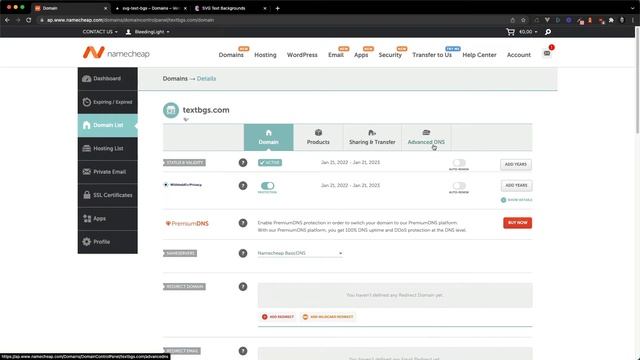Open Expiring / Expired in sidebar

point(108,102)
